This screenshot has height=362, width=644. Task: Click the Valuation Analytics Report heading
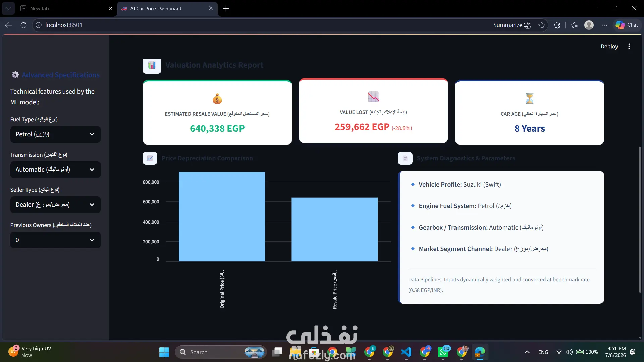214,65
